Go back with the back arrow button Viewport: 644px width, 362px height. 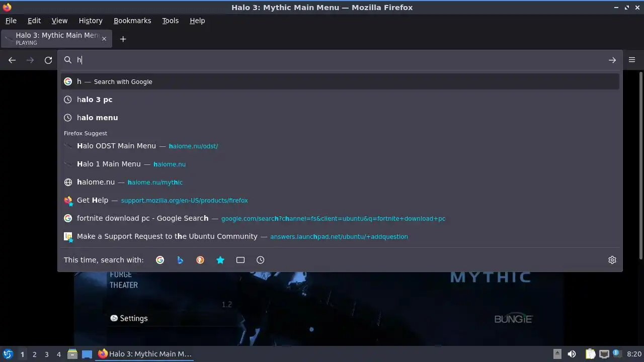pos(12,60)
